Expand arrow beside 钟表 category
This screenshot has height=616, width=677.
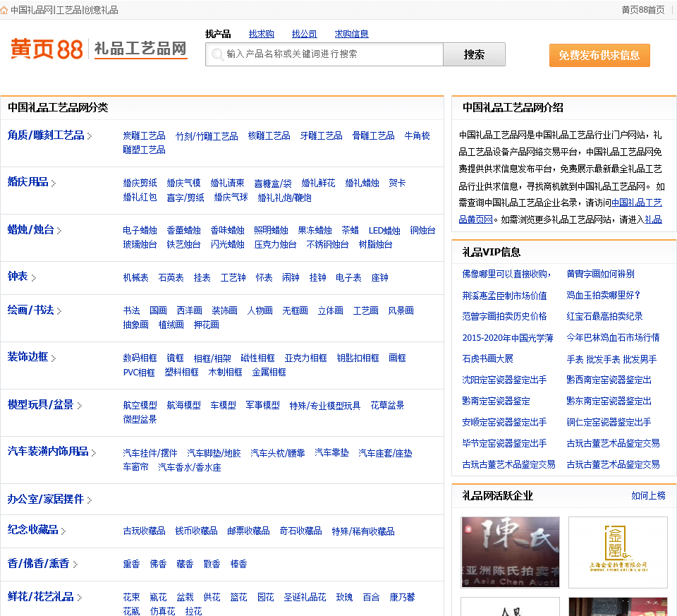pos(34,278)
